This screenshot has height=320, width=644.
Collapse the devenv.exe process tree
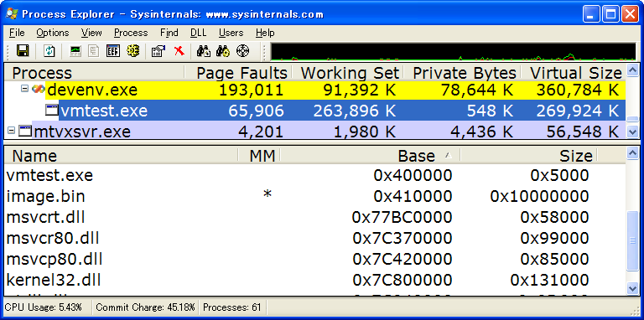pos(24,88)
